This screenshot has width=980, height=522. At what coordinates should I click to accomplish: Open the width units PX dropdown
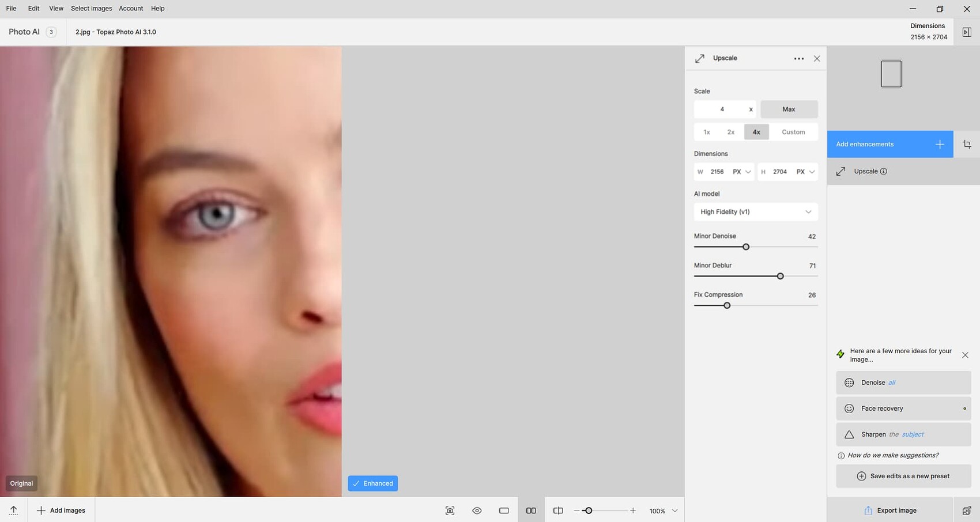[x=740, y=172]
